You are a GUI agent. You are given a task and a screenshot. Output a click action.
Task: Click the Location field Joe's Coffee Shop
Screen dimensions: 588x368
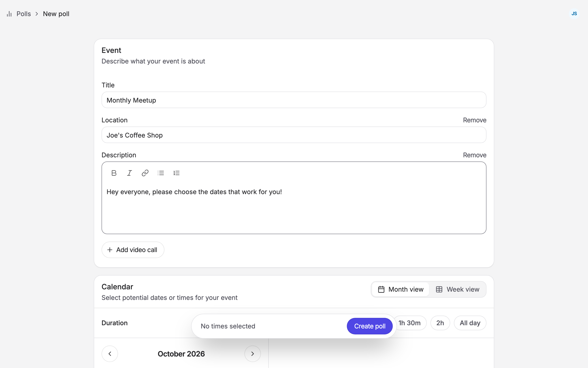click(x=294, y=135)
